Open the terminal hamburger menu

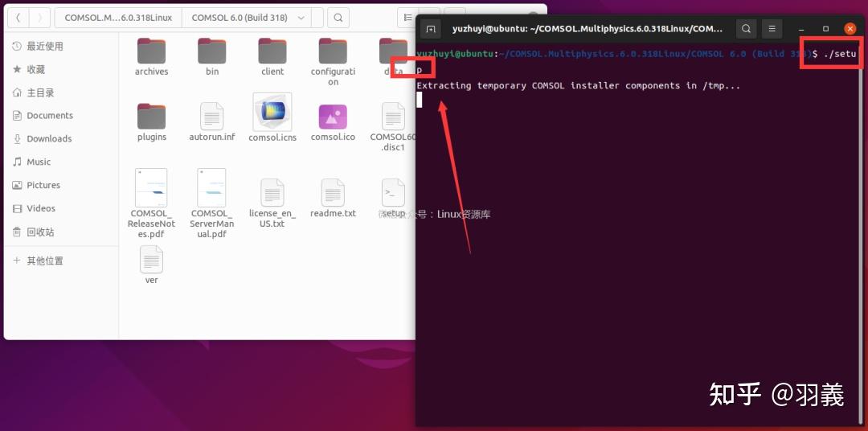pyautogui.click(x=772, y=29)
